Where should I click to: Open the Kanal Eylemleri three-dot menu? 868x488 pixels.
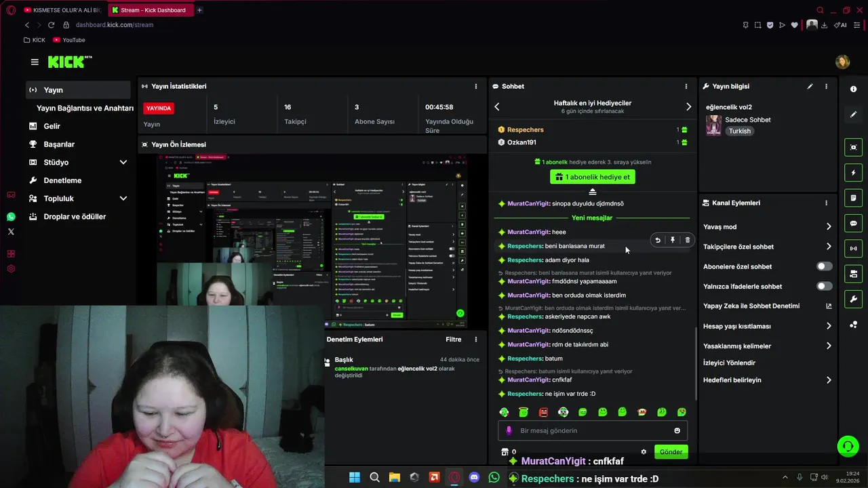pyautogui.click(x=826, y=203)
